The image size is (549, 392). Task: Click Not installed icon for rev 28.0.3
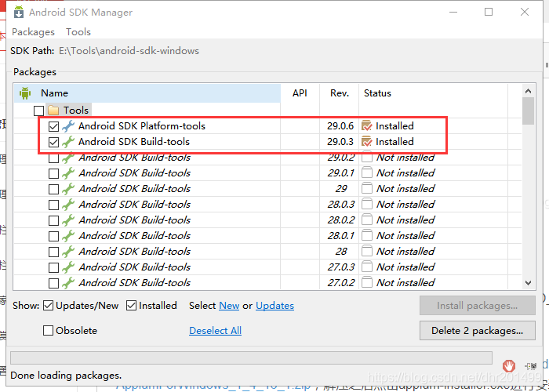[x=367, y=205]
